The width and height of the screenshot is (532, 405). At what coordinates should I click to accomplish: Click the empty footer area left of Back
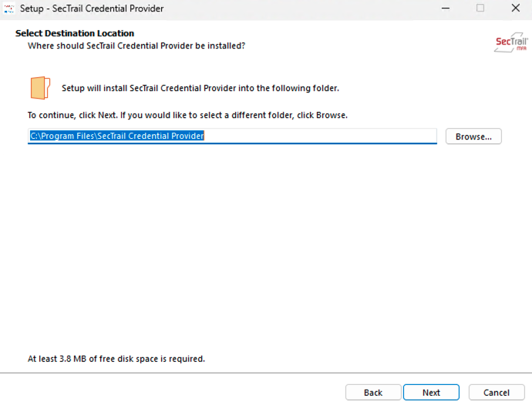170,392
